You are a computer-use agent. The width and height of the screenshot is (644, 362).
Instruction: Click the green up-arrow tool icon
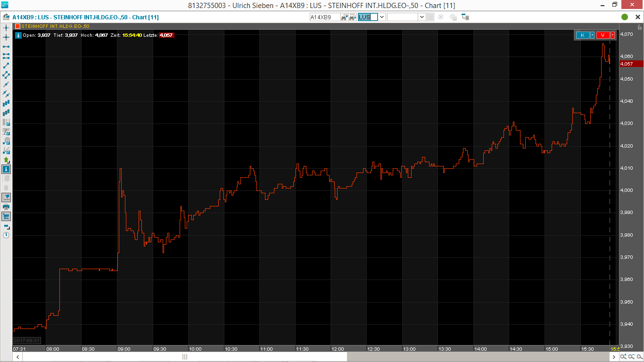click(x=6, y=160)
